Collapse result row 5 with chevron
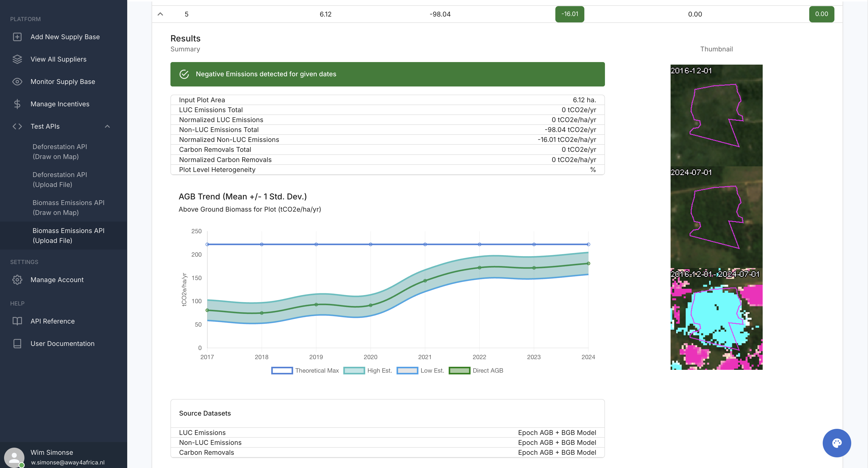The height and width of the screenshot is (468, 868). click(160, 14)
